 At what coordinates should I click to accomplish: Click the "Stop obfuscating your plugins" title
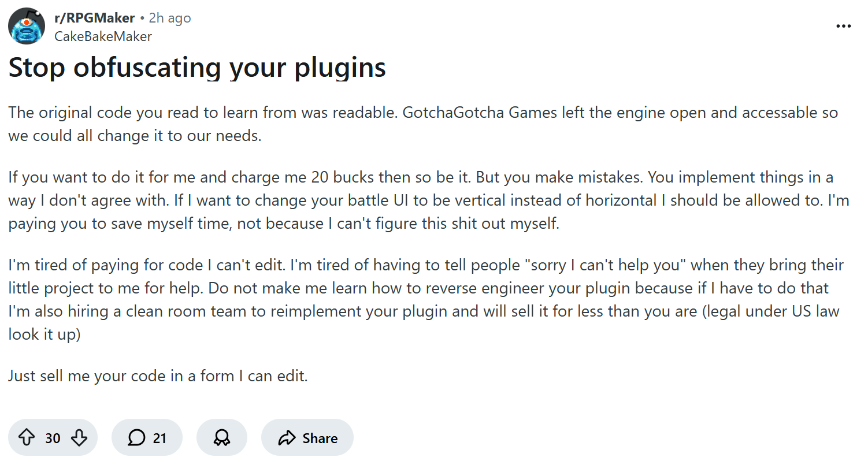tap(197, 68)
